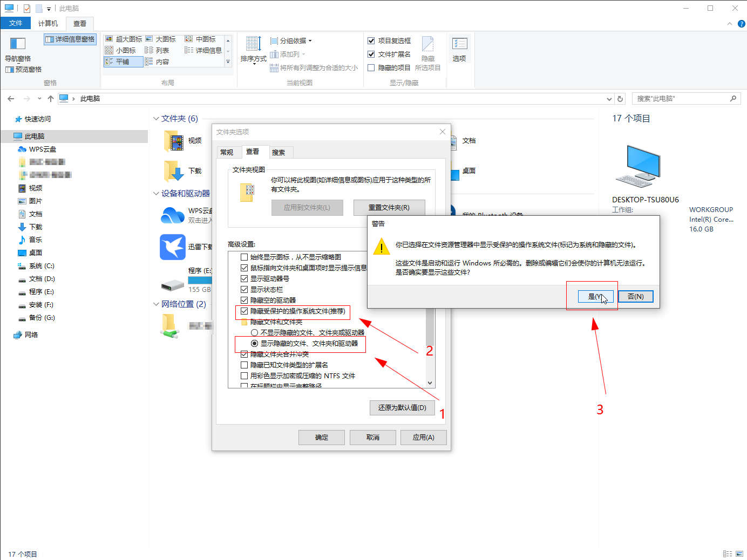Switch to the 常规 tab

227,153
